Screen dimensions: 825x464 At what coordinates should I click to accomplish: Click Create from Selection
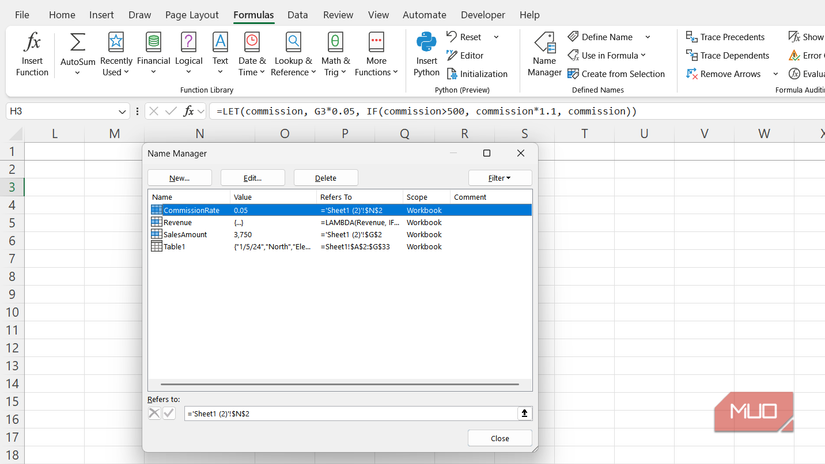point(616,74)
